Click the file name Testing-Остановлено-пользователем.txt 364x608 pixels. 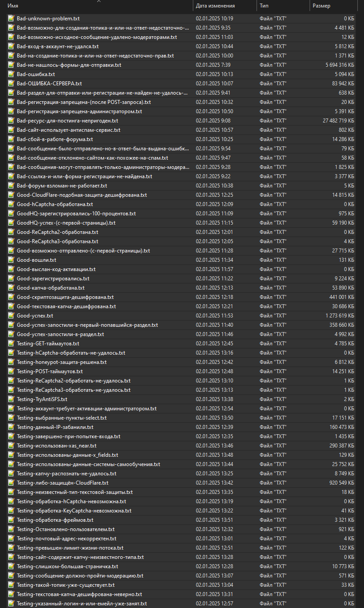(x=65, y=529)
